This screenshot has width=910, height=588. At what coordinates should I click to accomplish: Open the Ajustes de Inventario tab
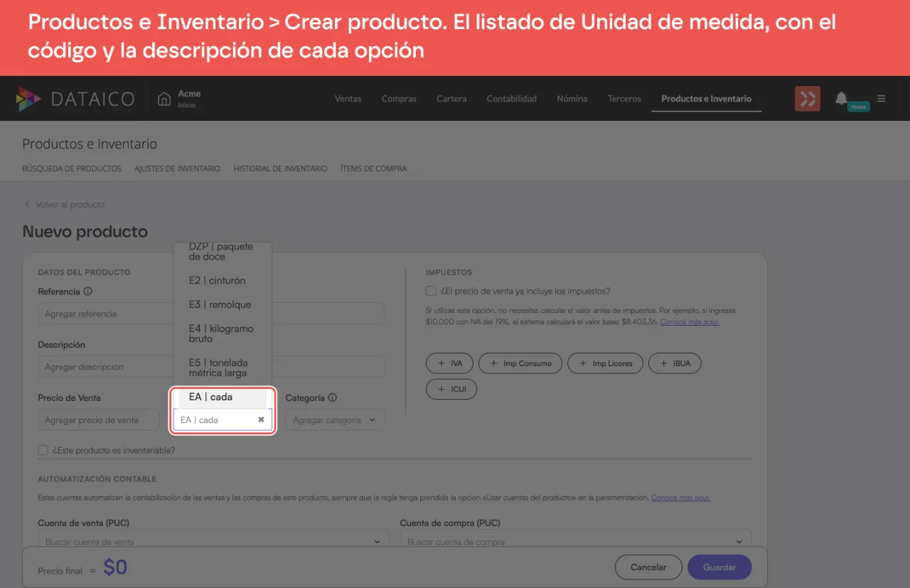click(x=177, y=169)
